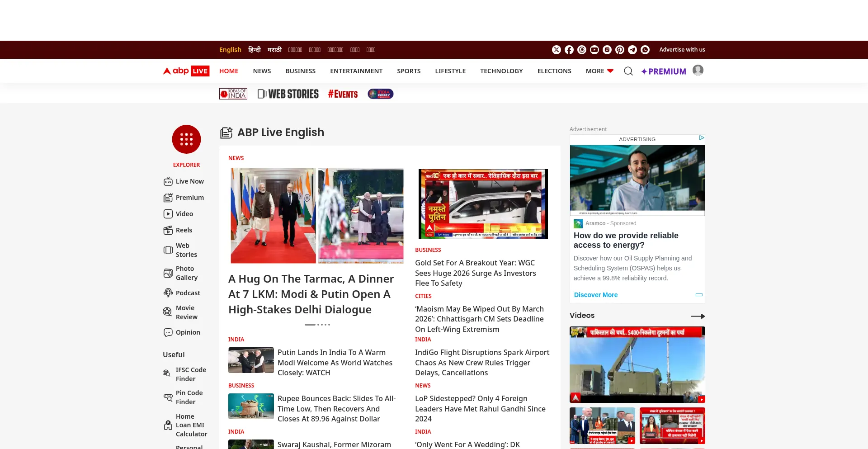Click the Pinterest icon in top bar

point(620,50)
